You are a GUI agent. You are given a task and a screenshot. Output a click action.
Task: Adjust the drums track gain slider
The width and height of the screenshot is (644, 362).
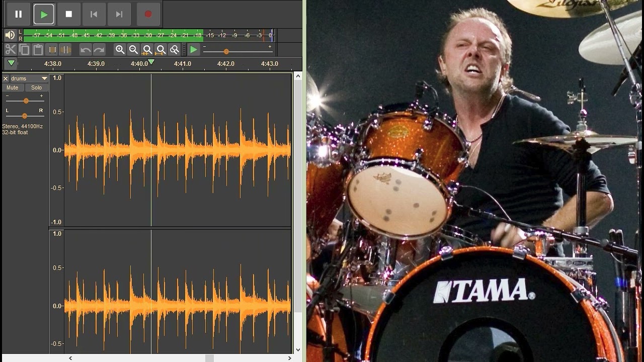coord(25,101)
